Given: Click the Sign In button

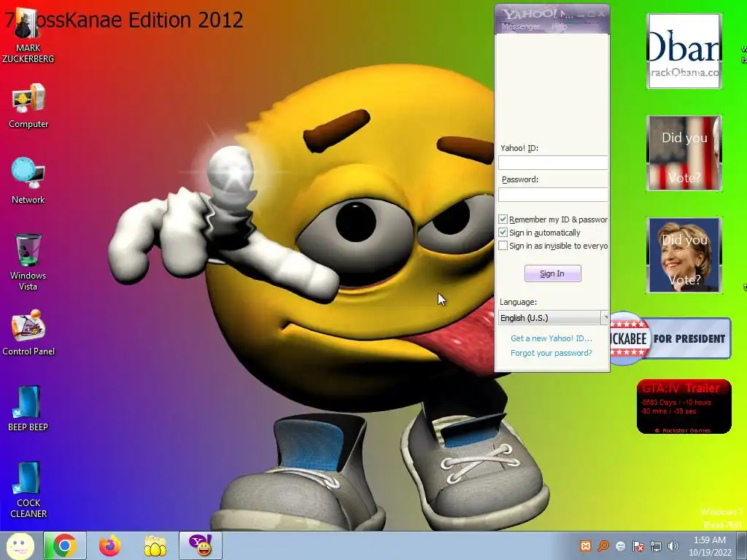Looking at the screenshot, I should point(553,273).
